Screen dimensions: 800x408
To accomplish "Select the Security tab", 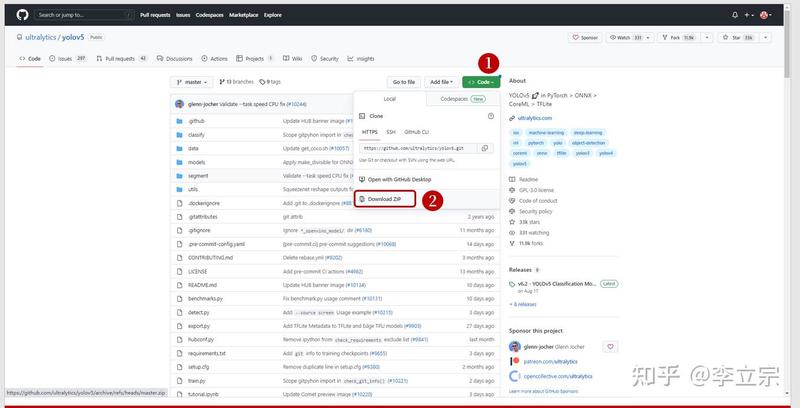I will (x=324, y=59).
